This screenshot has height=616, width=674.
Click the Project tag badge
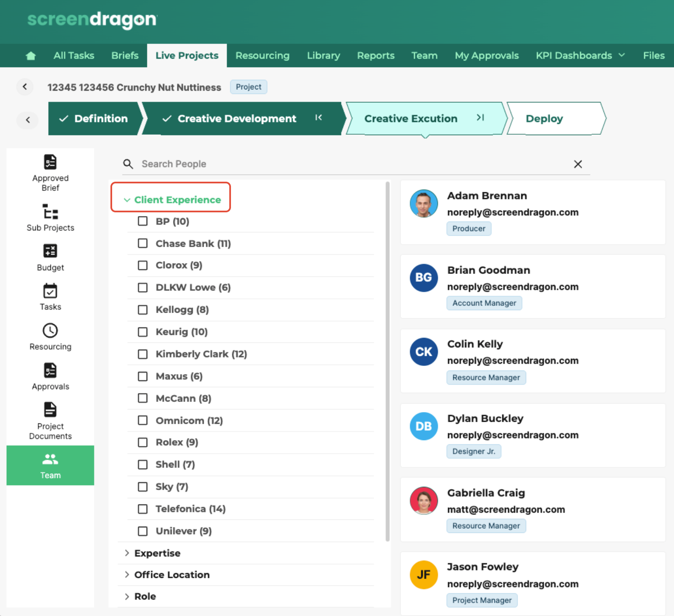[249, 87]
